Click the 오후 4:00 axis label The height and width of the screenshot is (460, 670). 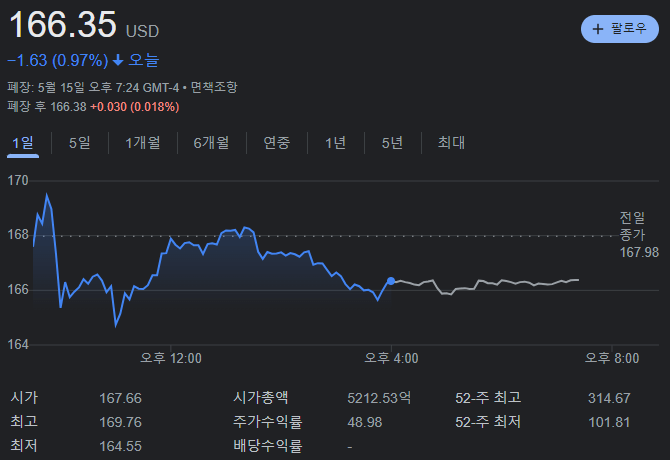(391, 358)
